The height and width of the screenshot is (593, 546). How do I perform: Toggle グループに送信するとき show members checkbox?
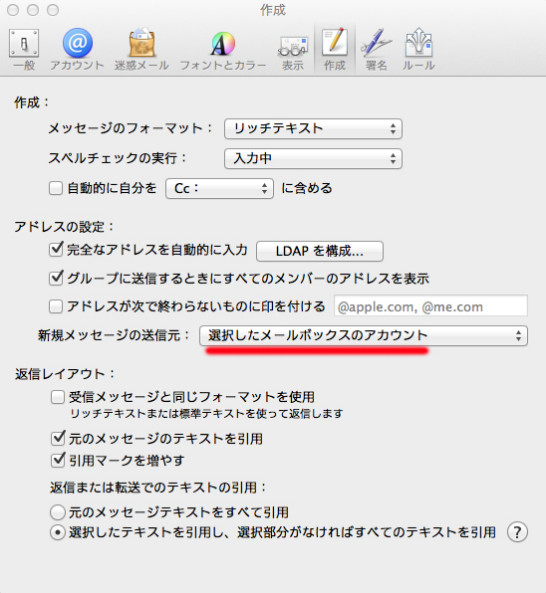tap(56, 278)
